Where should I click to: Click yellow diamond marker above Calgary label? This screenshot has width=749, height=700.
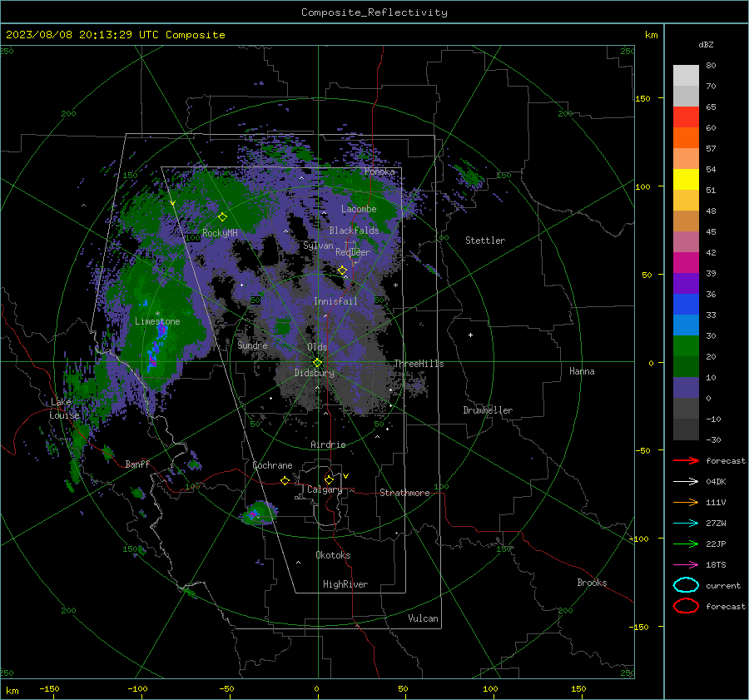tap(329, 479)
